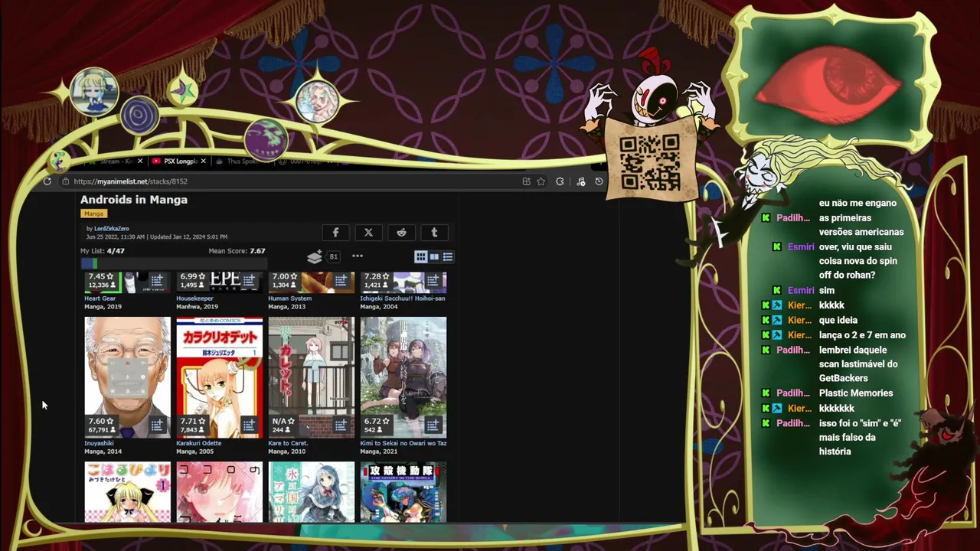The image size is (980, 551).
Task: Open the Housekeeper title link
Action: [x=194, y=298]
